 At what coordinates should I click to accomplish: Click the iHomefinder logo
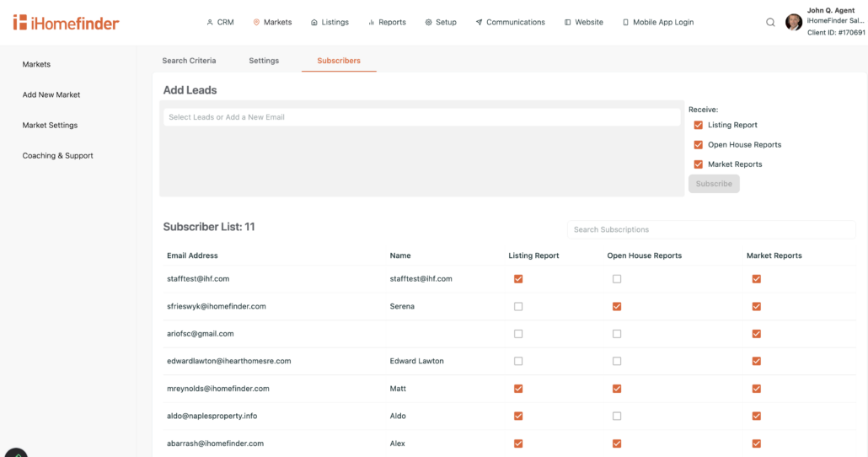point(66,23)
